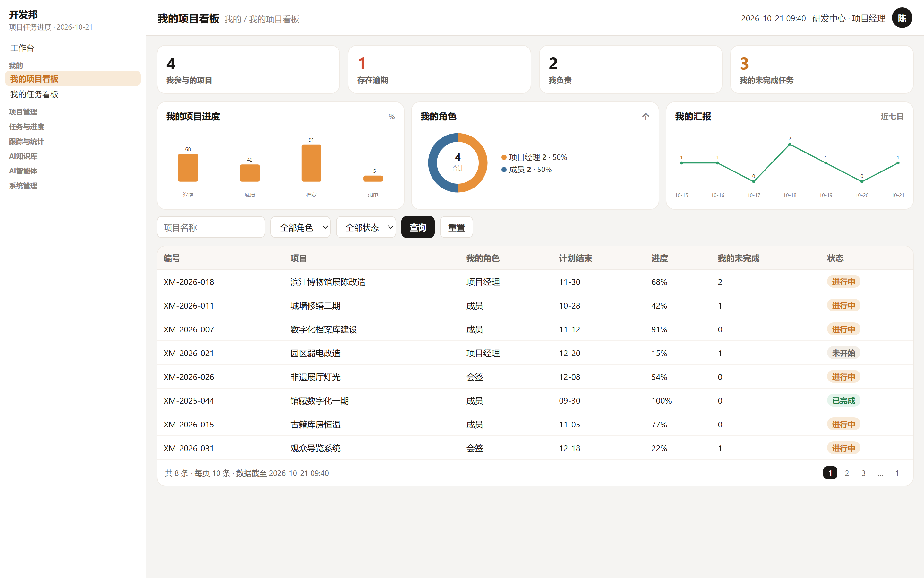Open 工作台 in the sidebar
This screenshot has width=924, height=578.
(73, 48)
